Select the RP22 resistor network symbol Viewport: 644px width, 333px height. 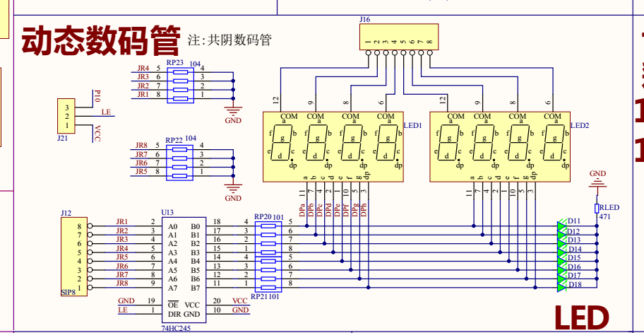[179, 163]
